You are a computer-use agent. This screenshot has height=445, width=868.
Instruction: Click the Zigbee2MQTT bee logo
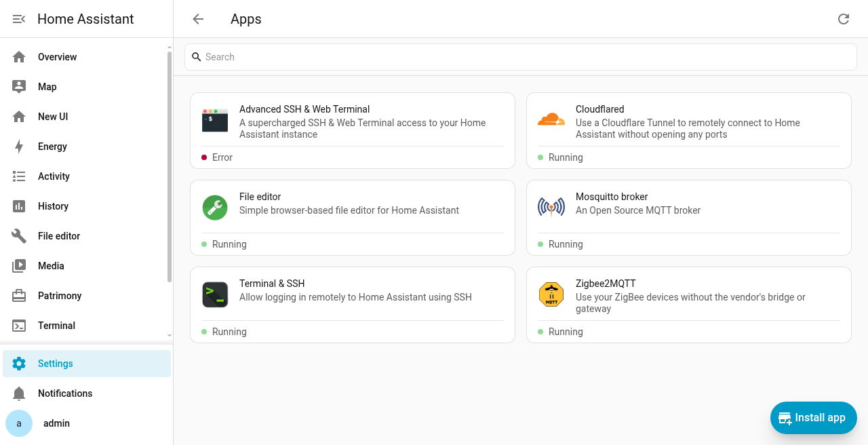click(x=551, y=294)
